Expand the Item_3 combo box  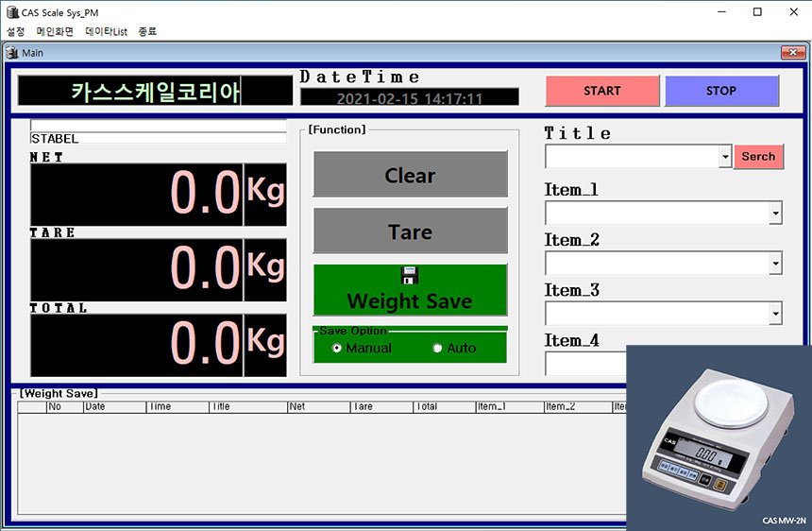775,314
